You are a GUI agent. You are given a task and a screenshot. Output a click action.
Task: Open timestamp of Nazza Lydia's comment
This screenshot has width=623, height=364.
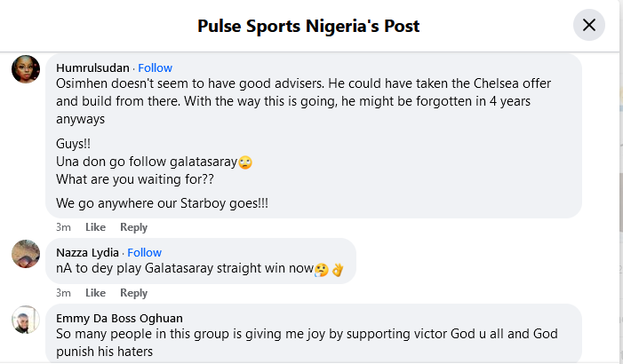point(63,293)
